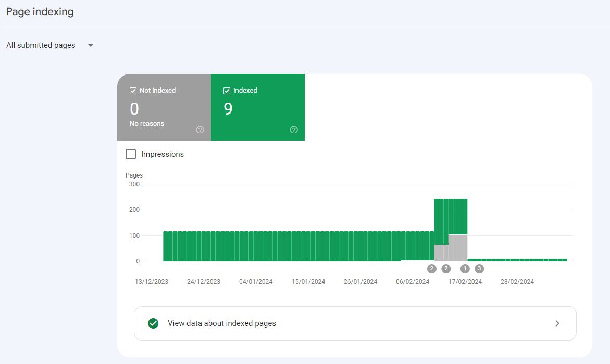Click the 13/12/2023 axis date label

pos(152,282)
